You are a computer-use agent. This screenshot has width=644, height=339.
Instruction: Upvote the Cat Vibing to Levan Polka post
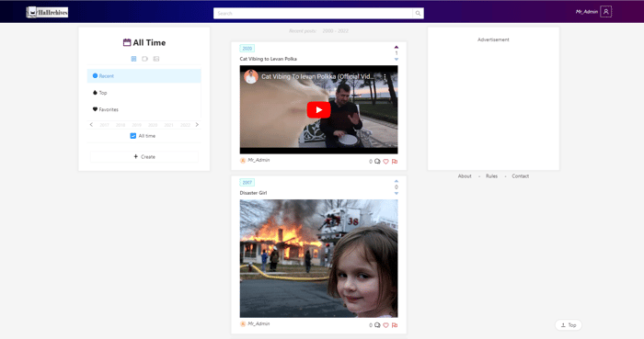397,47
